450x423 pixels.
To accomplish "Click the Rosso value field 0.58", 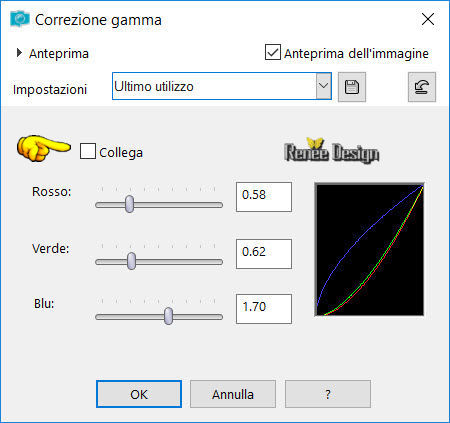I will (x=264, y=197).
